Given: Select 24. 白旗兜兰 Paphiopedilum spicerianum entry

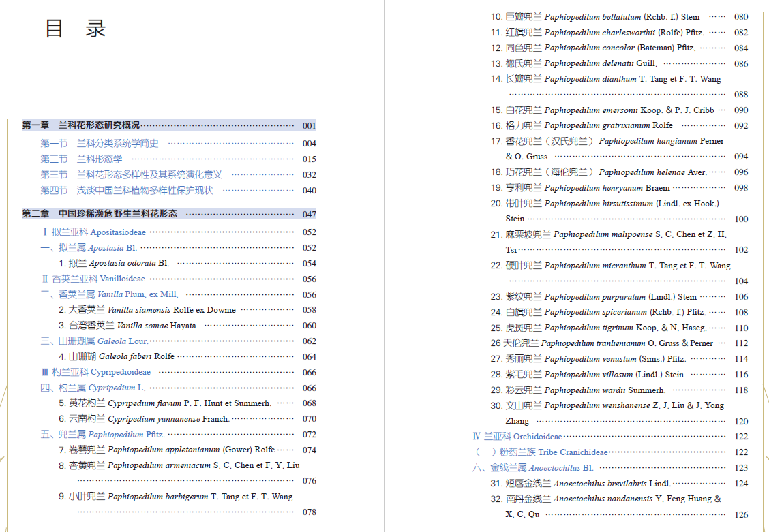Looking at the screenshot, I should click(619, 313).
